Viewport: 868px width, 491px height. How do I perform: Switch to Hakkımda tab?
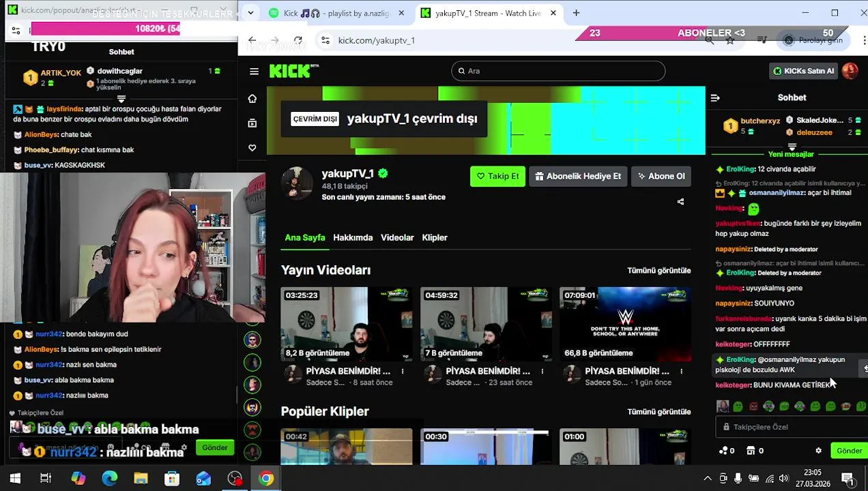pos(353,238)
